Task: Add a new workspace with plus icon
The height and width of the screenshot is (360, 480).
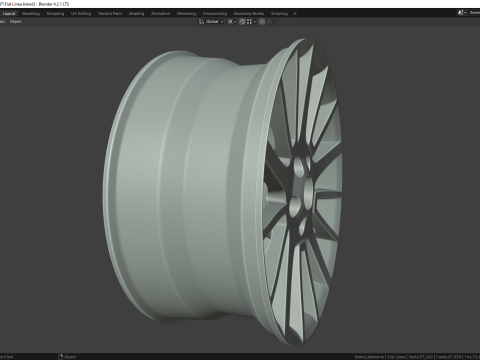Action: pos(295,14)
